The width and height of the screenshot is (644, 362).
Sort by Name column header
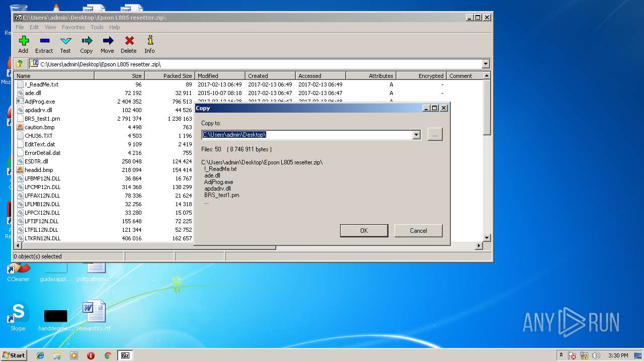54,76
